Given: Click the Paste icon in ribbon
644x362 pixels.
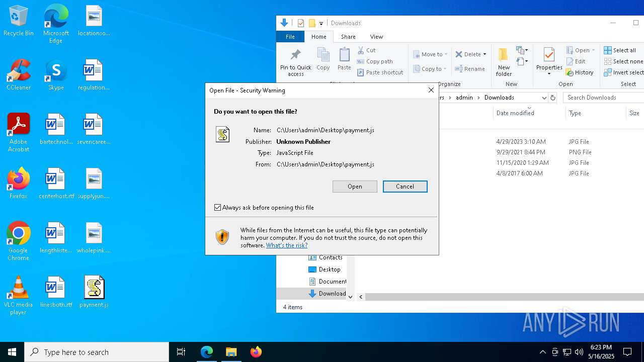Looking at the screenshot, I should click(x=344, y=59).
